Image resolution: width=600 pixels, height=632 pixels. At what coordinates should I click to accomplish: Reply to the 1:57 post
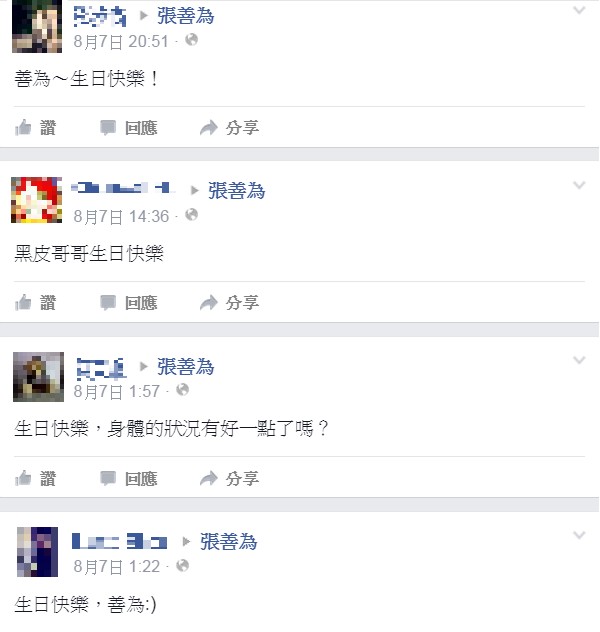point(129,478)
